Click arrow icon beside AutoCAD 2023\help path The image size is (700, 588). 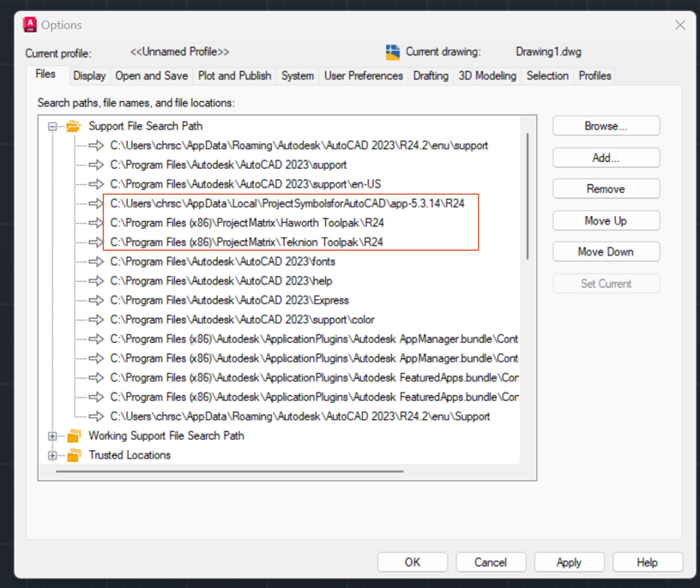point(96,281)
